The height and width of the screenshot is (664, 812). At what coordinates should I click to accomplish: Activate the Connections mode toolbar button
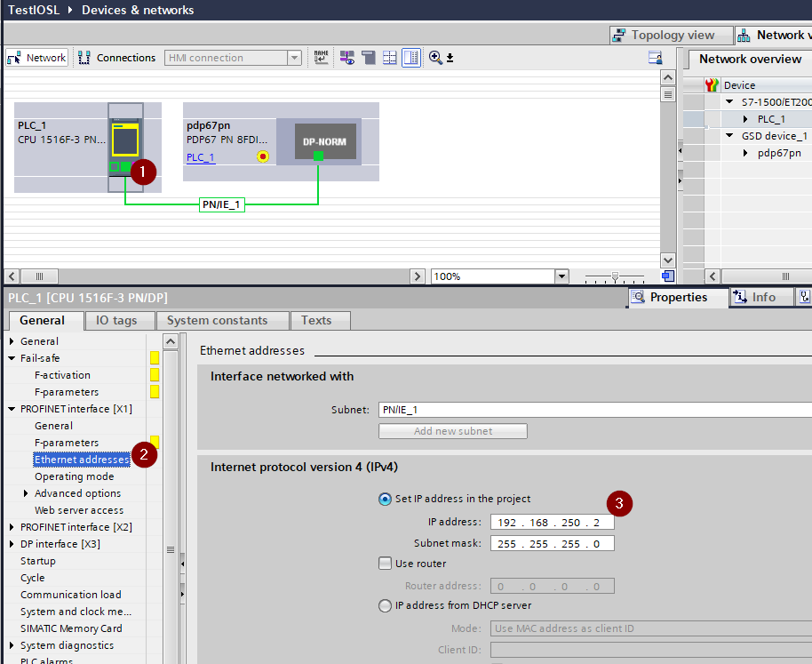pos(117,58)
